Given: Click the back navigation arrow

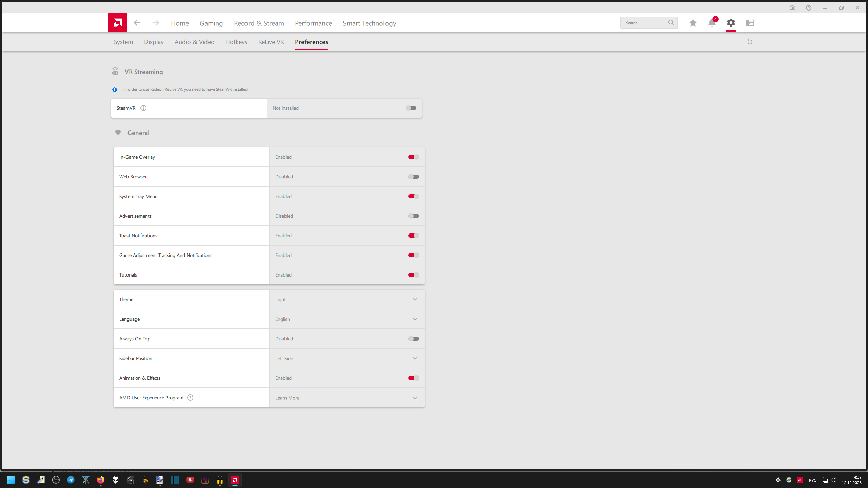Looking at the screenshot, I should 137,23.
